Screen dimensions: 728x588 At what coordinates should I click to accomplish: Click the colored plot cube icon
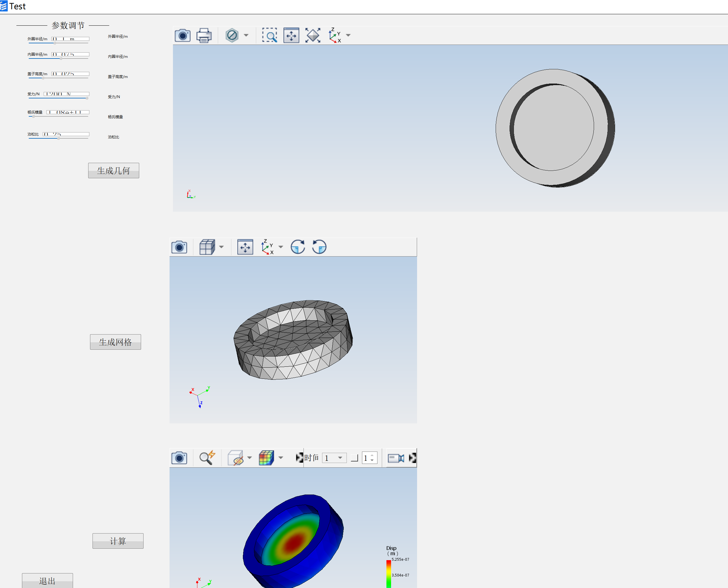(266, 458)
